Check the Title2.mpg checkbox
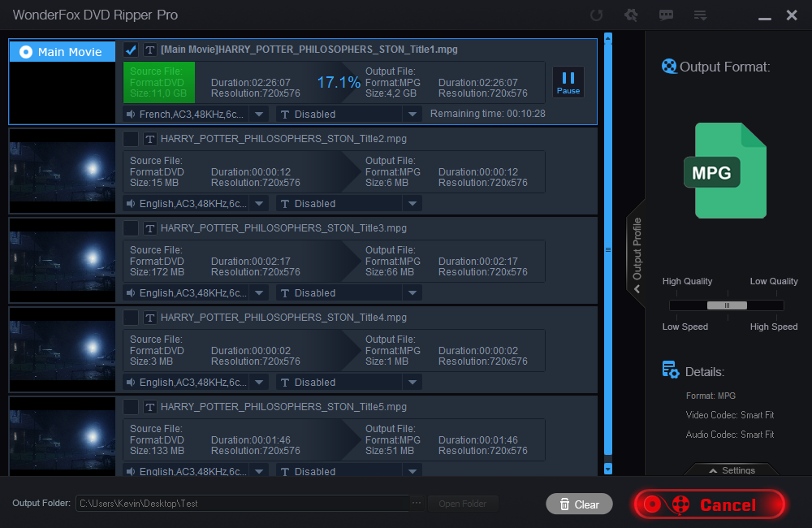 [x=131, y=139]
